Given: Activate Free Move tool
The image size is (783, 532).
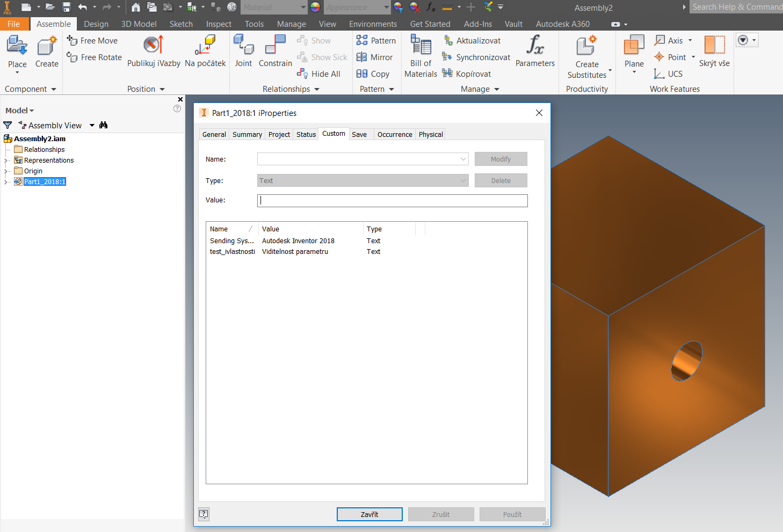Looking at the screenshot, I should click(x=92, y=40).
